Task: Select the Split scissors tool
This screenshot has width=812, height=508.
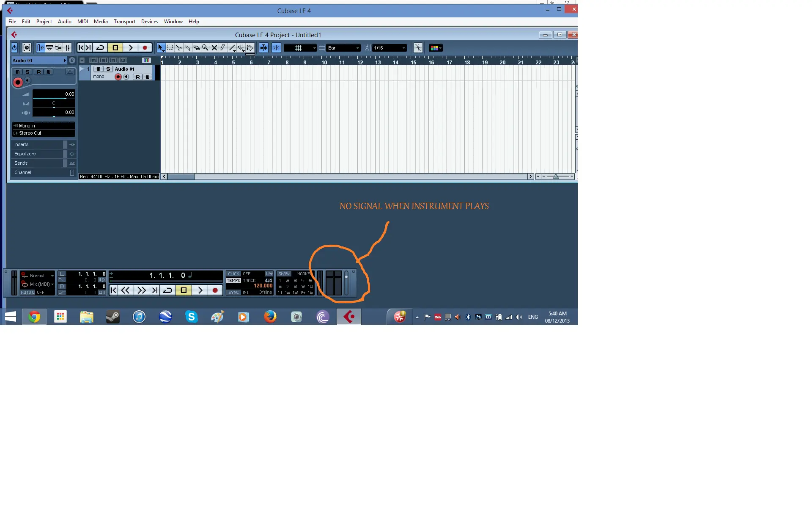Action: coord(178,48)
